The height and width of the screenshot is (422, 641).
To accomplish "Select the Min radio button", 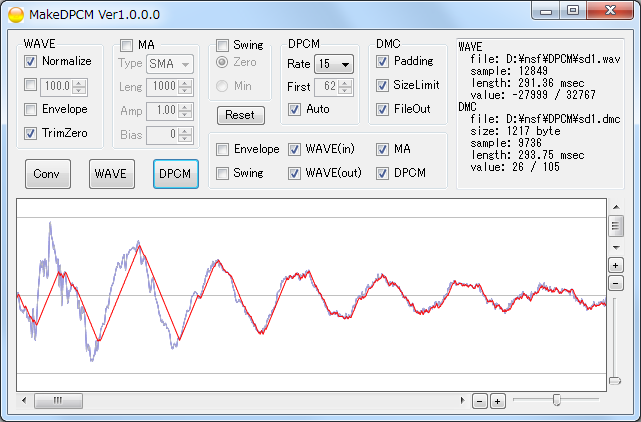I will 222,86.
